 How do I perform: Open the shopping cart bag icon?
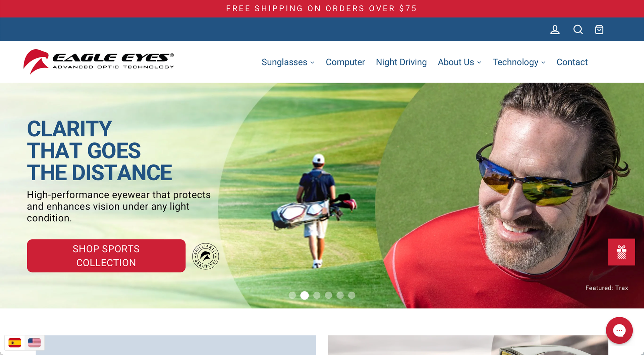click(x=599, y=30)
